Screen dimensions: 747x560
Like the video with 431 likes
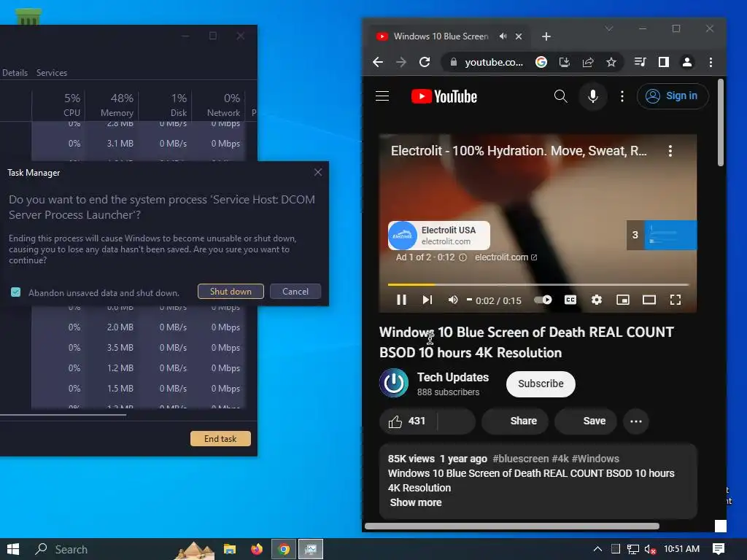click(409, 421)
